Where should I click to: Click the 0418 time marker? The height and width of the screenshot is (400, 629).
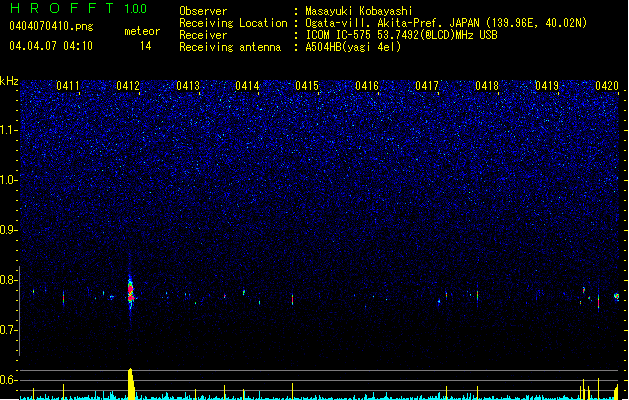tap(487, 86)
